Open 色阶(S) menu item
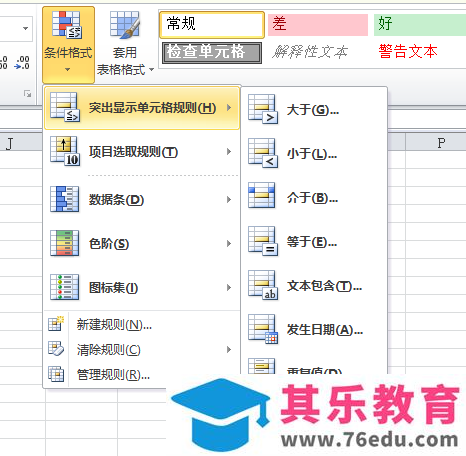Viewport: 466px width, 456px height. [x=142, y=244]
